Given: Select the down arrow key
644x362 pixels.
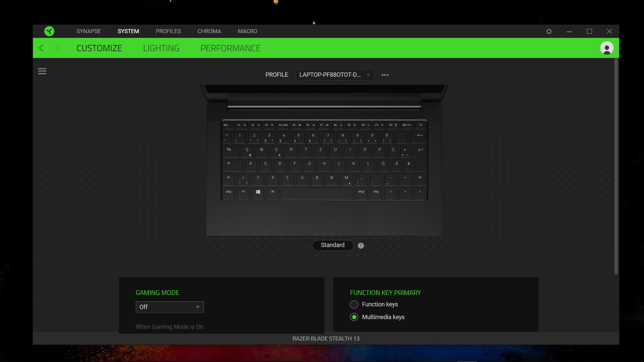Looking at the screenshot, I should tap(405, 193).
